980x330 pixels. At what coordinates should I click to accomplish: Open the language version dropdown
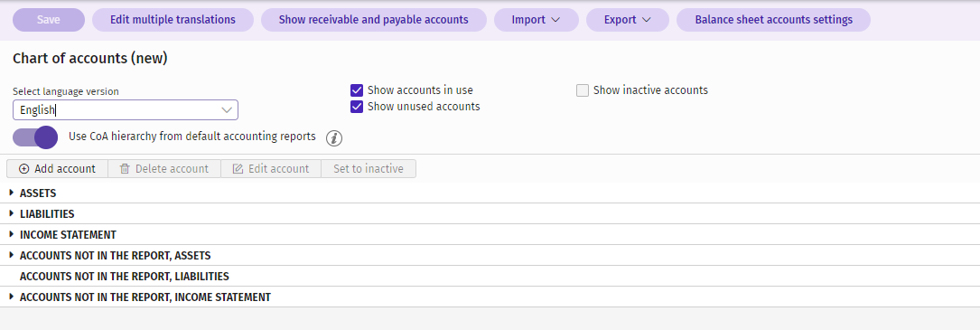tap(125, 110)
